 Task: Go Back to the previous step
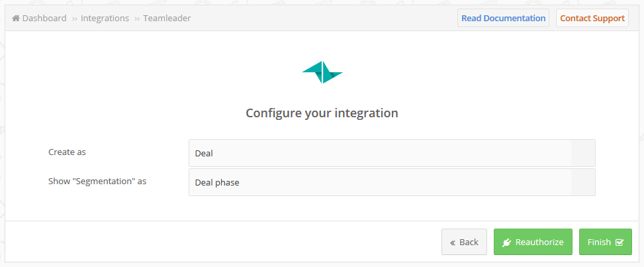464,242
